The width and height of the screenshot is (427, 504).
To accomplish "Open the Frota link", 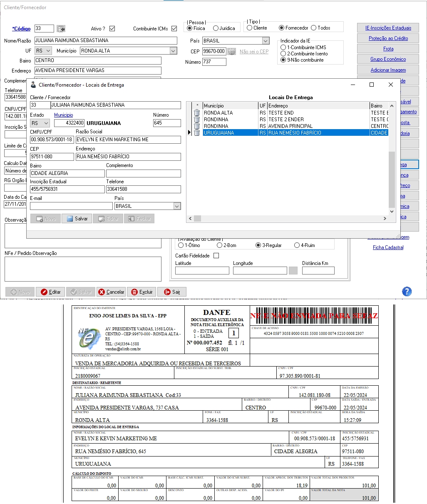I will [x=388, y=49].
